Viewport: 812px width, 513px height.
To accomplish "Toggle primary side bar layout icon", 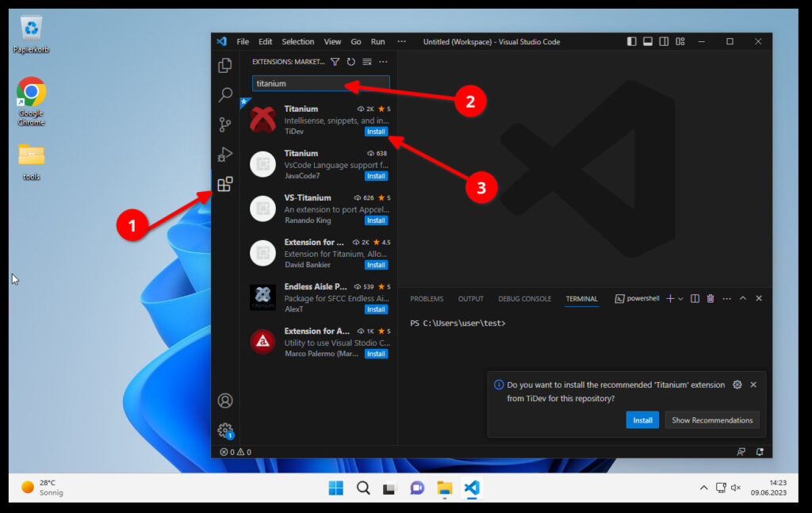I will click(x=631, y=41).
